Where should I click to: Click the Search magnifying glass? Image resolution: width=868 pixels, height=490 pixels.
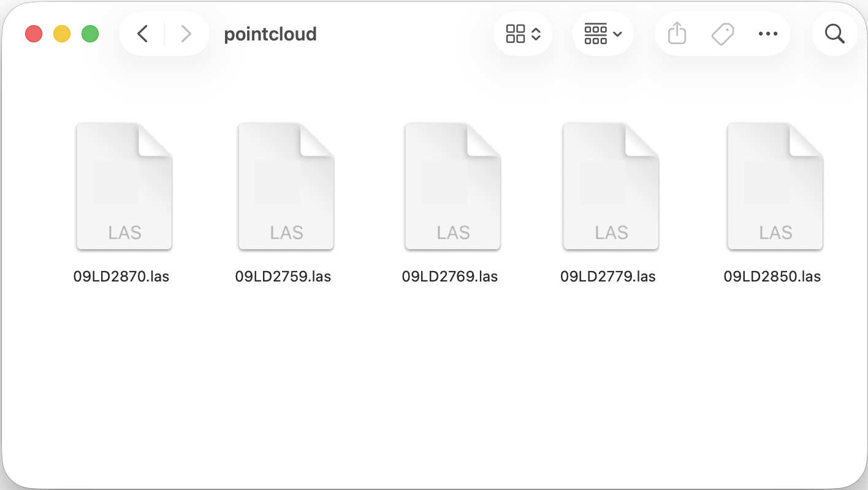tap(834, 34)
